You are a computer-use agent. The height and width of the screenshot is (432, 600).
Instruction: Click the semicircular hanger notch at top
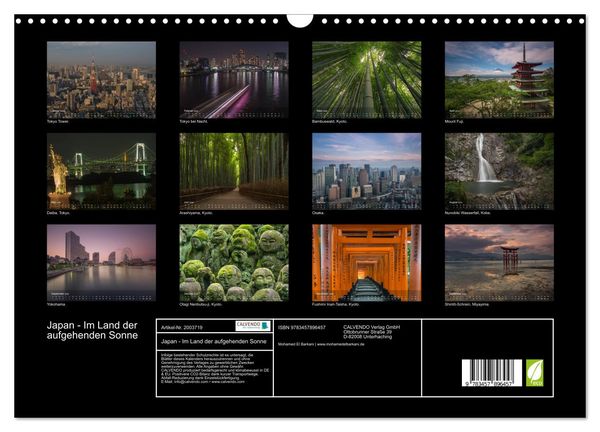(300, 21)
